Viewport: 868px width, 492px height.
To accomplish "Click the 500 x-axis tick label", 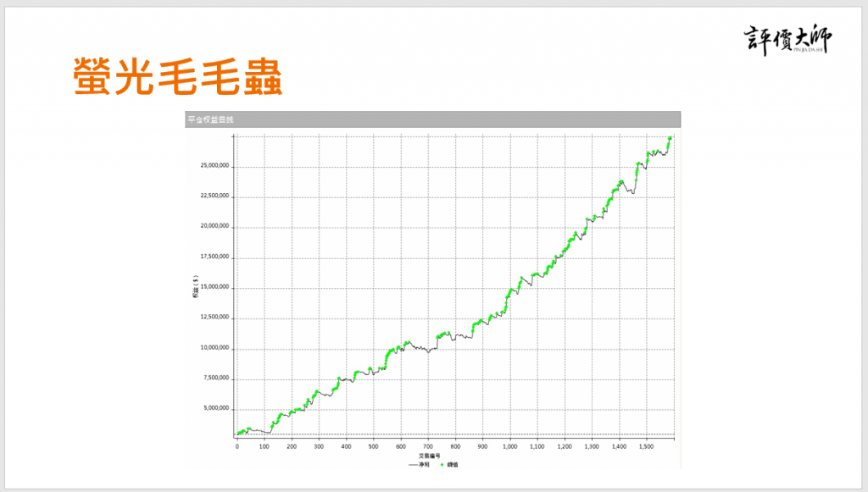I will (x=373, y=446).
